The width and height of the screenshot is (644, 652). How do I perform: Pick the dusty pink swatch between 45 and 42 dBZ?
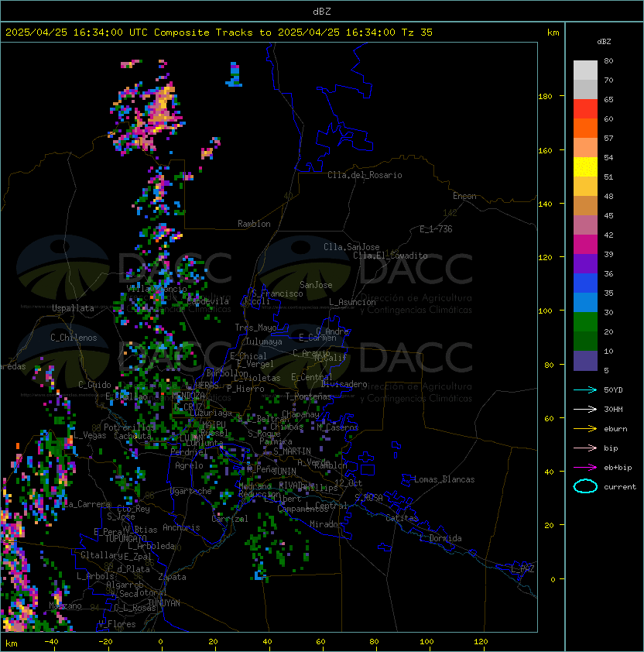coord(585,225)
